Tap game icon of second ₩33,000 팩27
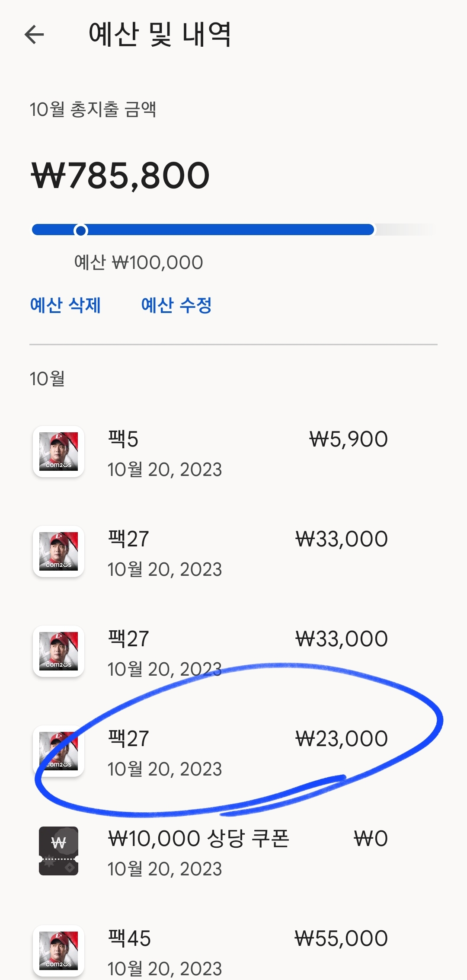 (x=59, y=651)
